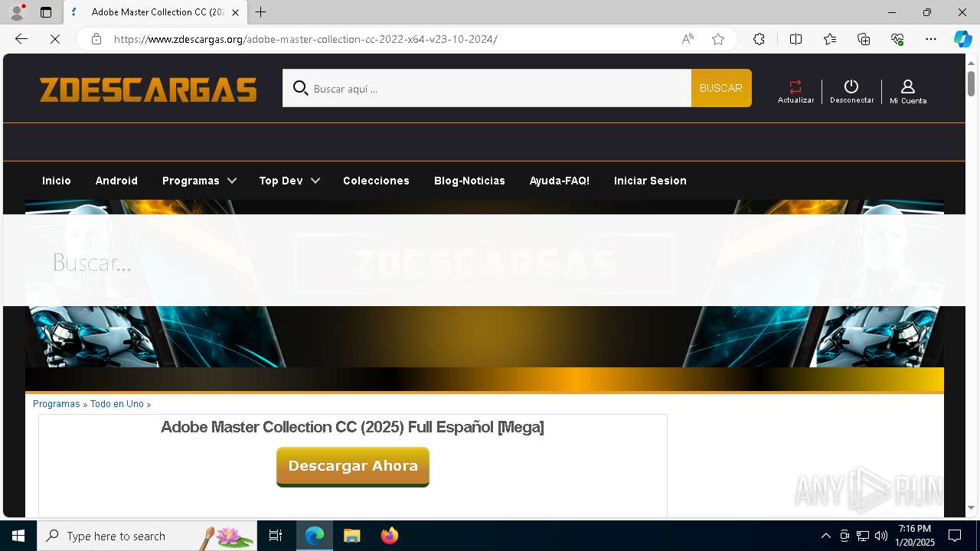Click Iniciar Sesion menu item
The width and height of the screenshot is (980, 551).
coord(650,181)
